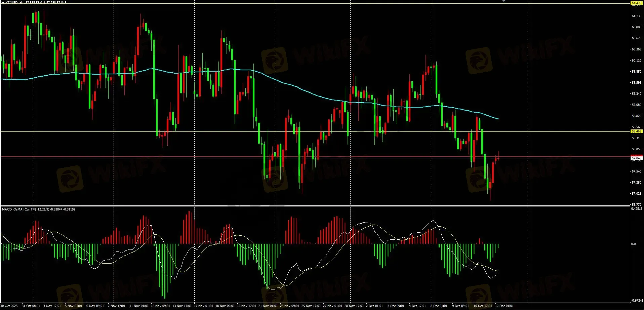
Task: Click the 10 Dec 17:01 time label
Action: click(x=483, y=306)
